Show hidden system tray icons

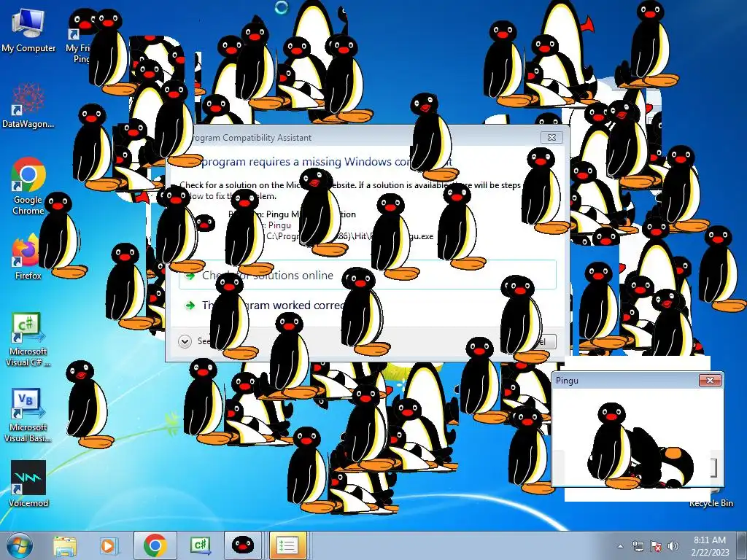(x=620, y=546)
